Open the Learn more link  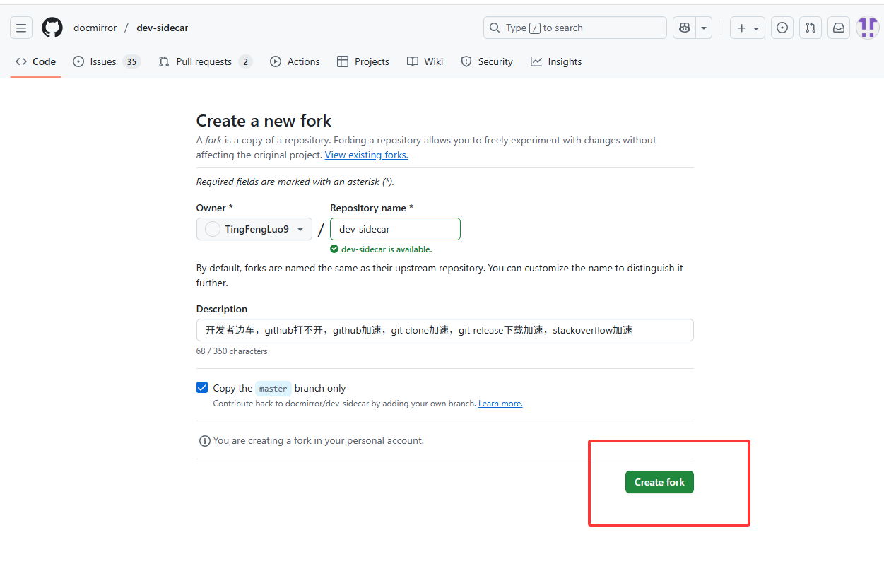coord(500,404)
